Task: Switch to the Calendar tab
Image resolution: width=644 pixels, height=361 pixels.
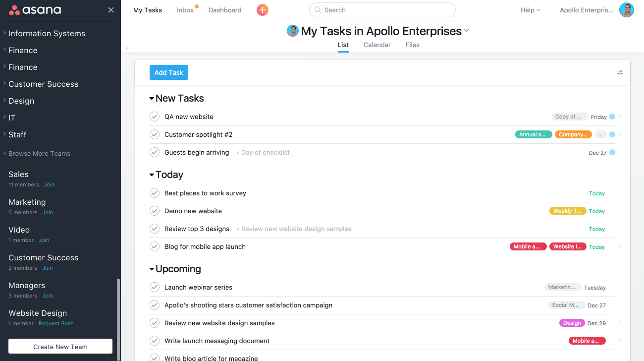Action: coord(377,45)
